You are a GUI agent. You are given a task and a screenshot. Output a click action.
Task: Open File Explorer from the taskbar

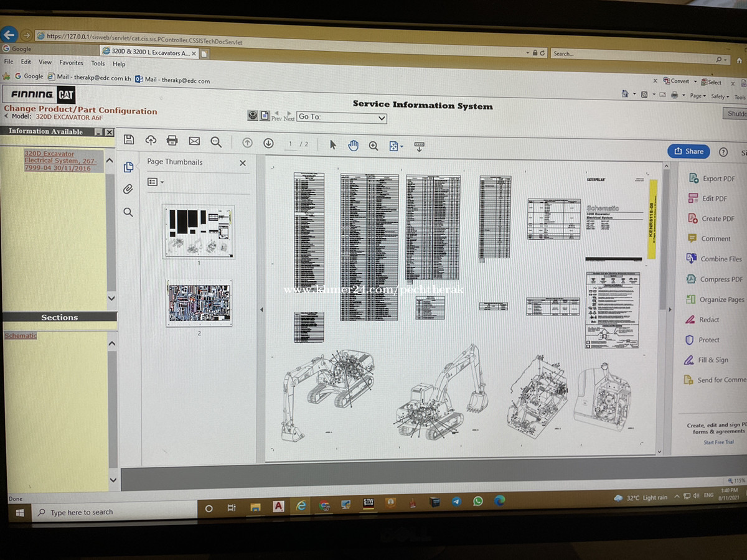[256, 507]
